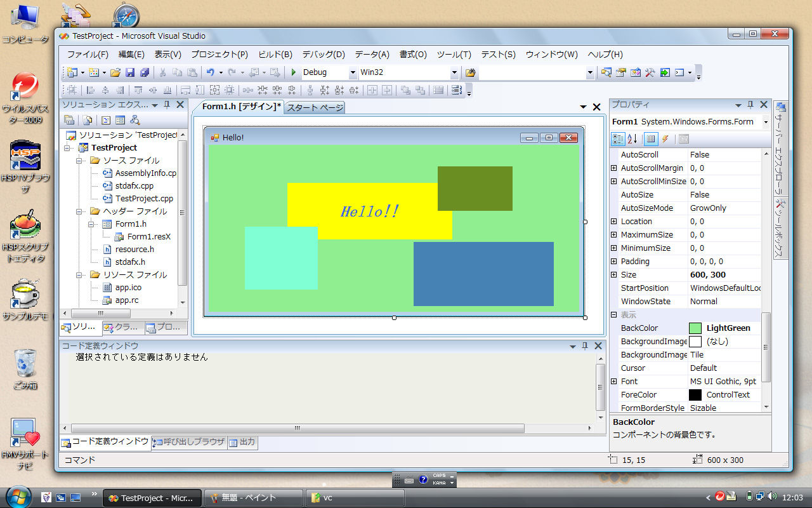
Task: Switch to 無題 - ペイント taskbar button
Action: [x=253, y=498]
